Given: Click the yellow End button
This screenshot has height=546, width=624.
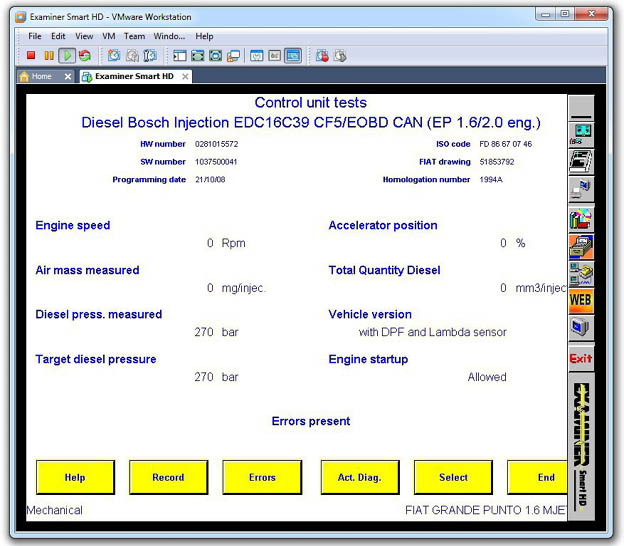Looking at the screenshot, I should coord(545,478).
